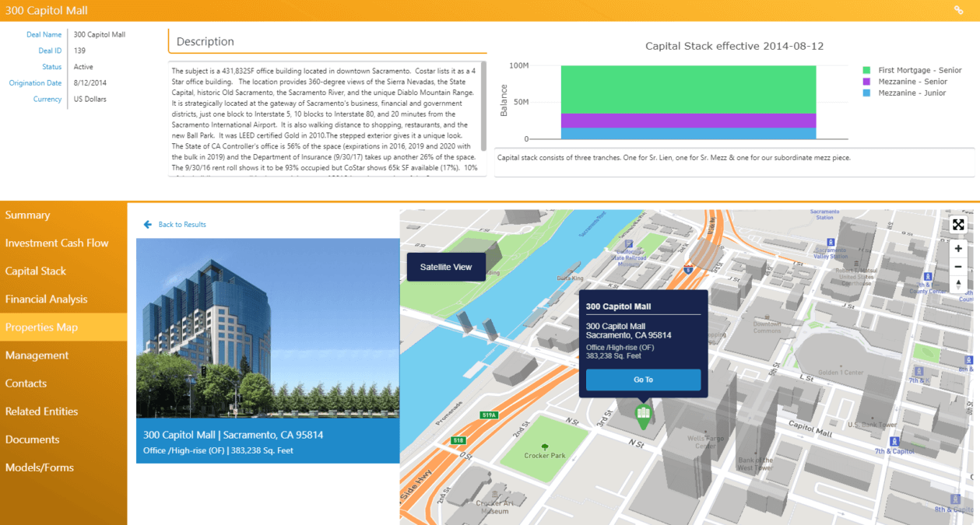Click the Currency value US Dollars
The height and width of the screenshot is (525, 980).
(90, 100)
